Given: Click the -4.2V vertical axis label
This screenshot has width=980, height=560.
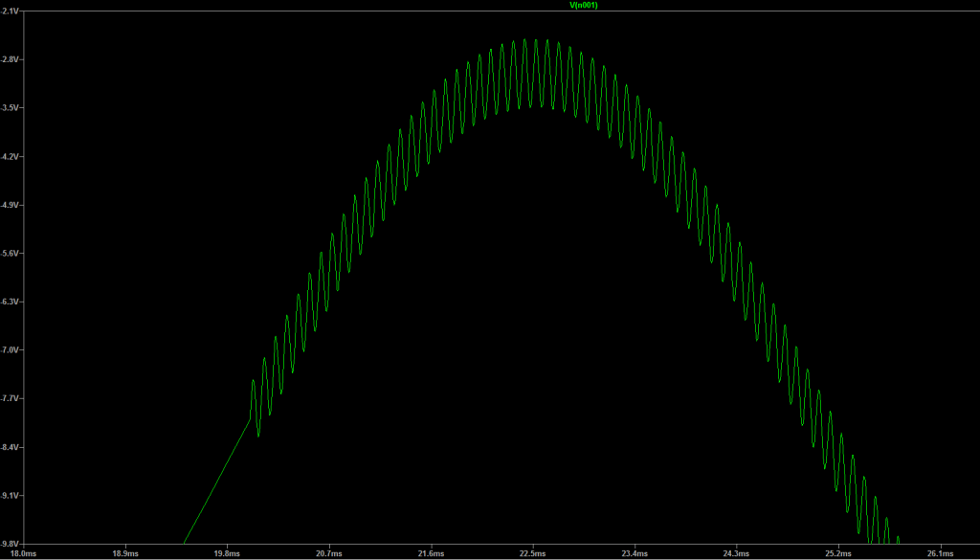Looking at the screenshot, I should pyautogui.click(x=11, y=156).
